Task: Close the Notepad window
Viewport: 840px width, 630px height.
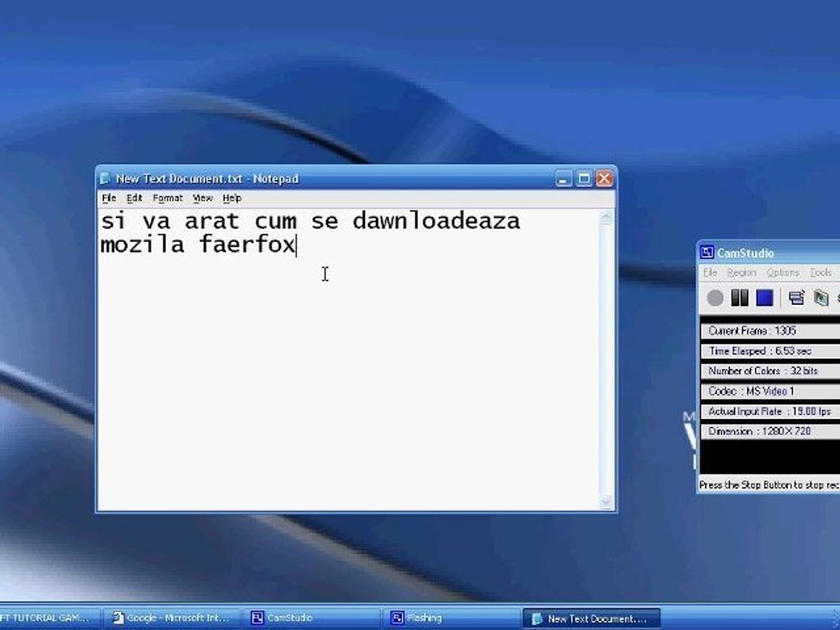Action: pos(604,178)
